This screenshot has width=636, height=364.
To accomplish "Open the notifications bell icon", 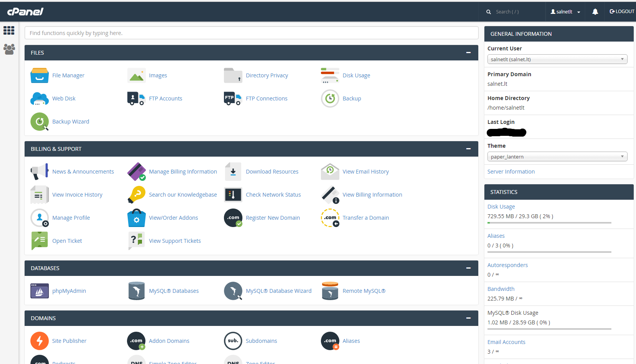I will (x=595, y=12).
